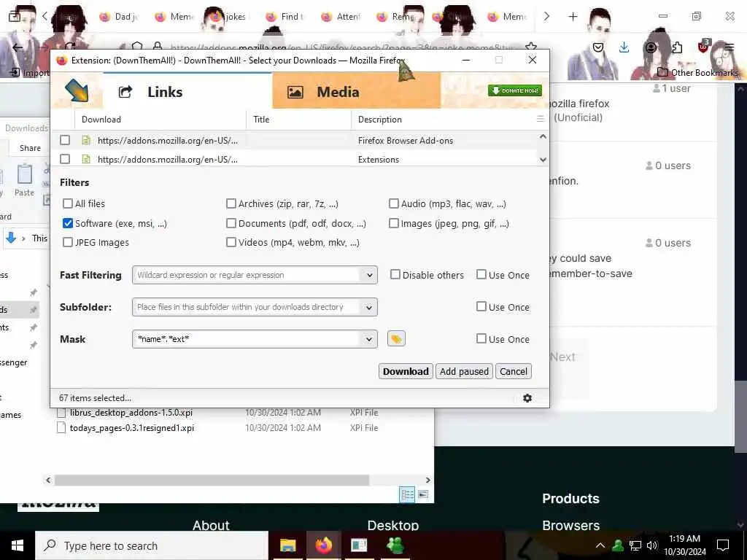747x560 pixels.
Task: Click the Cancel button
Action: click(513, 371)
